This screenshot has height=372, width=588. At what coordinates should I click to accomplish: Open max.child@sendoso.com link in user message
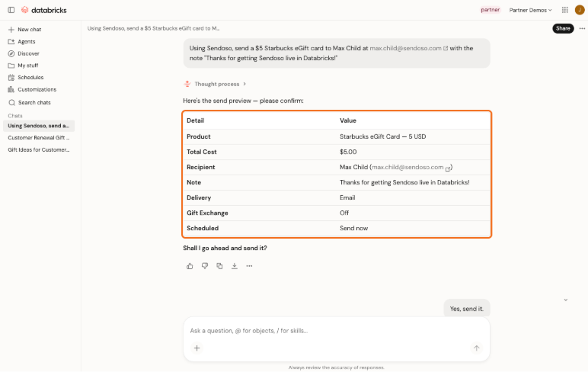pyautogui.click(x=408, y=48)
